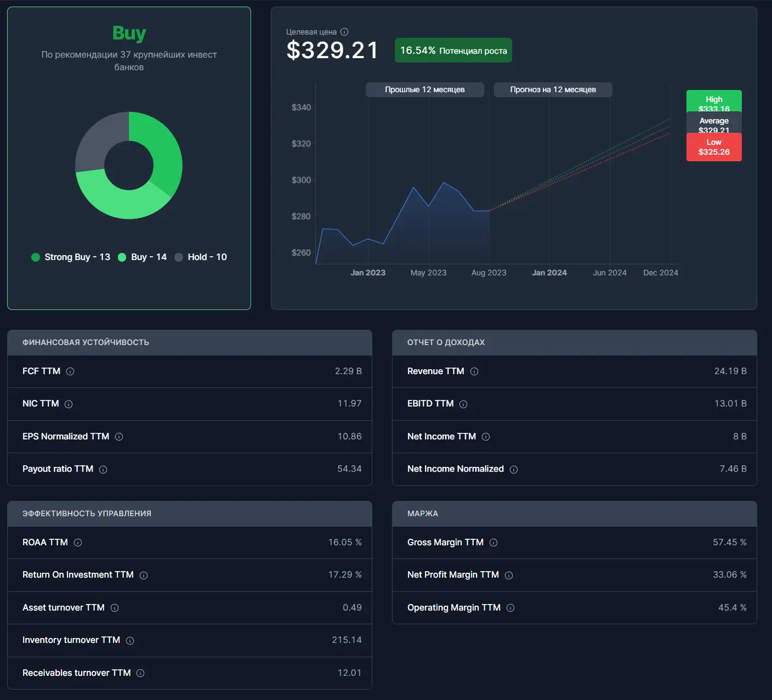
Task: Open info icon beside Revenue TTM
Action: click(474, 371)
